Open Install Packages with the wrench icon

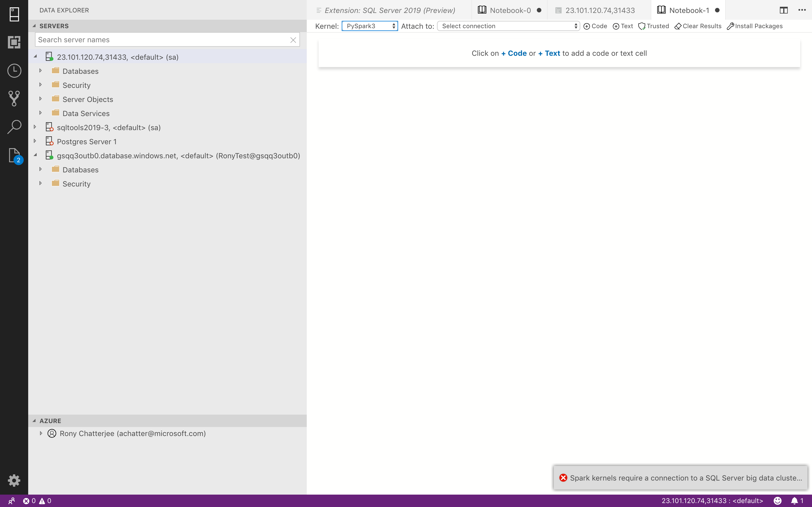pos(754,26)
